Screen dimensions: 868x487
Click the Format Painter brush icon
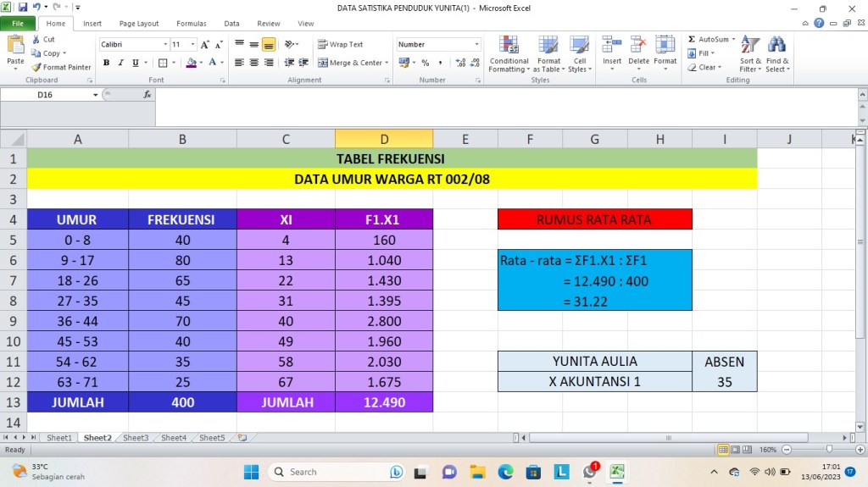[x=36, y=67]
